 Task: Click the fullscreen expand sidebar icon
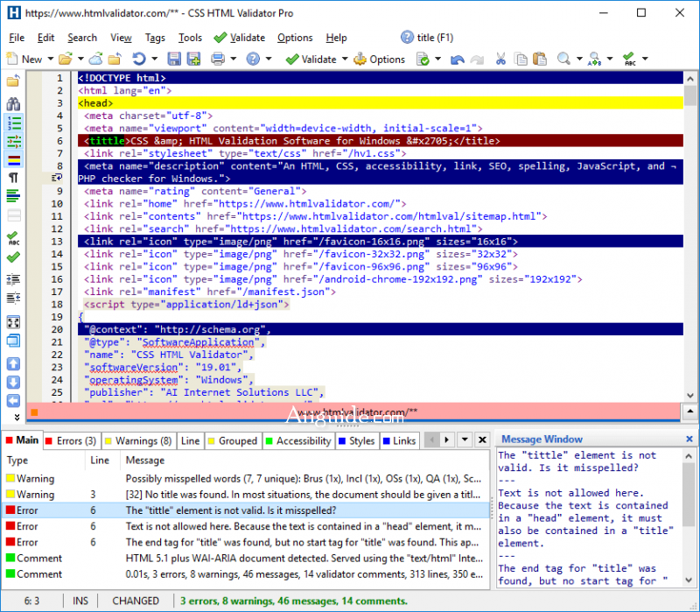pos(13,322)
